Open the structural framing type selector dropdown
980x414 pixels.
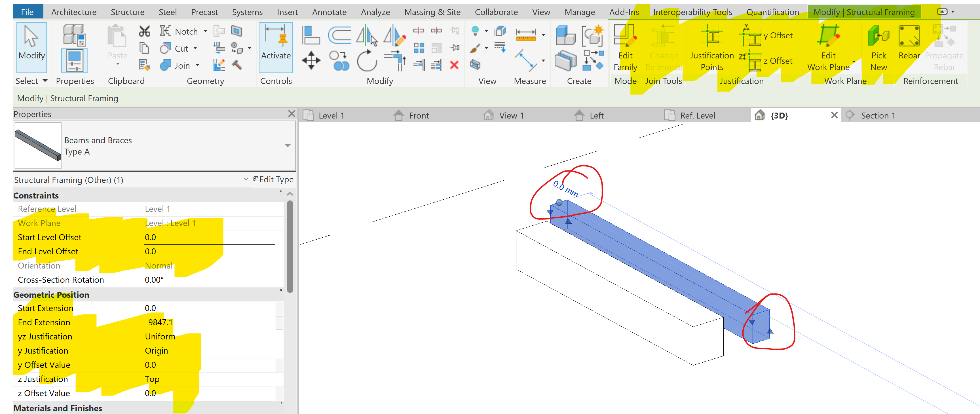pyautogui.click(x=288, y=145)
